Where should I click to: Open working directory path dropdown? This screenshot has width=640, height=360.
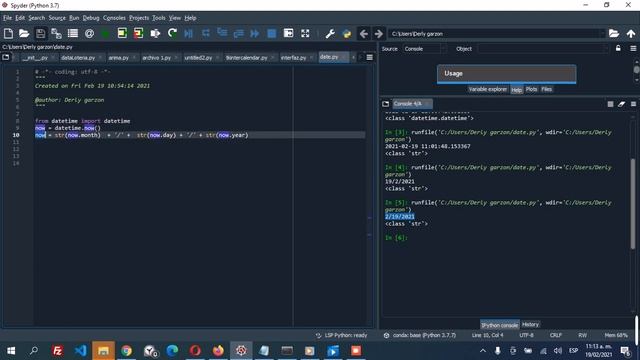pyautogui.click(x=602, y=34)
